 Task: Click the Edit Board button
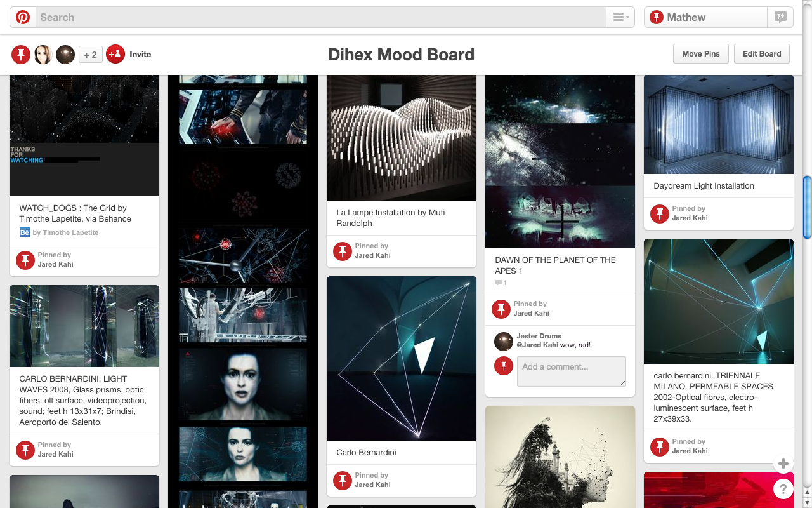tap(762, 54)
